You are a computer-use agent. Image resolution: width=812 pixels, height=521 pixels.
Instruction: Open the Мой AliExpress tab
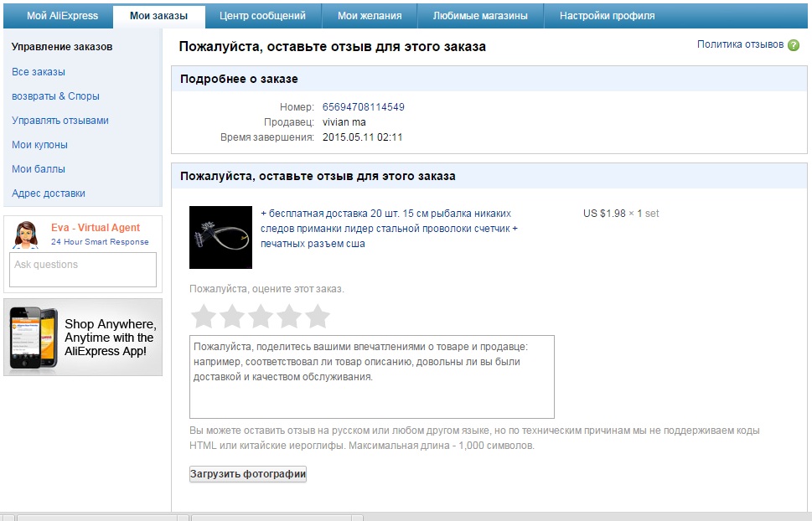(x=62, y=16)
